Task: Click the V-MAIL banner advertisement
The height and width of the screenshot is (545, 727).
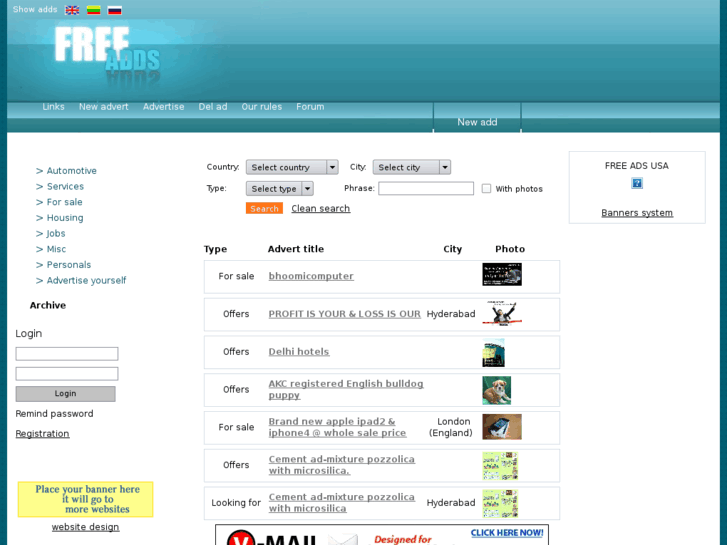Action: coord(382,535)
